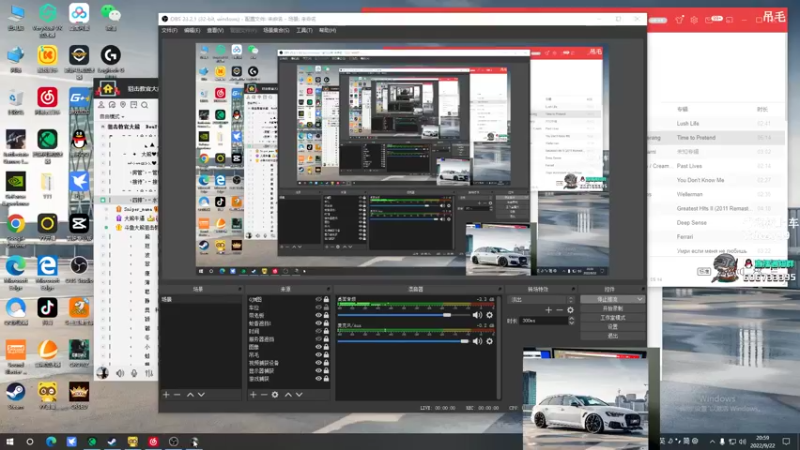The height and width of the screenshot is (450, 800).
Task: Toggle visibility eye of 游戏捕获 source
Action: 318,379
